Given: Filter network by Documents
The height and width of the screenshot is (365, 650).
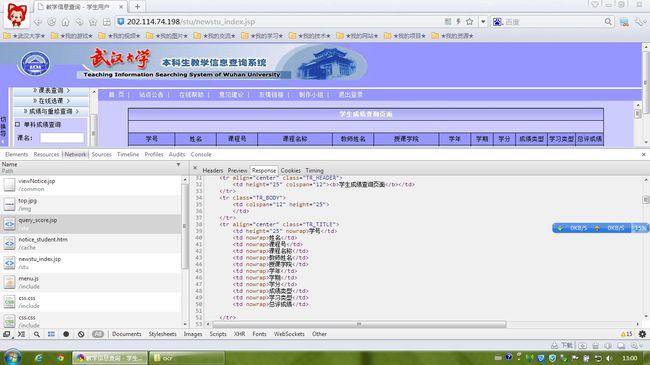Looking at the screenshot, I should tap(126, 334).
